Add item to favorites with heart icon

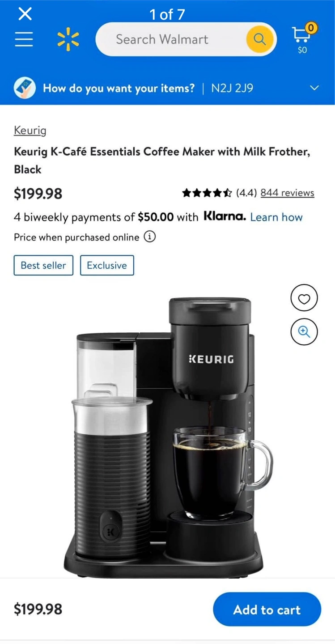[x=304, y=298]
